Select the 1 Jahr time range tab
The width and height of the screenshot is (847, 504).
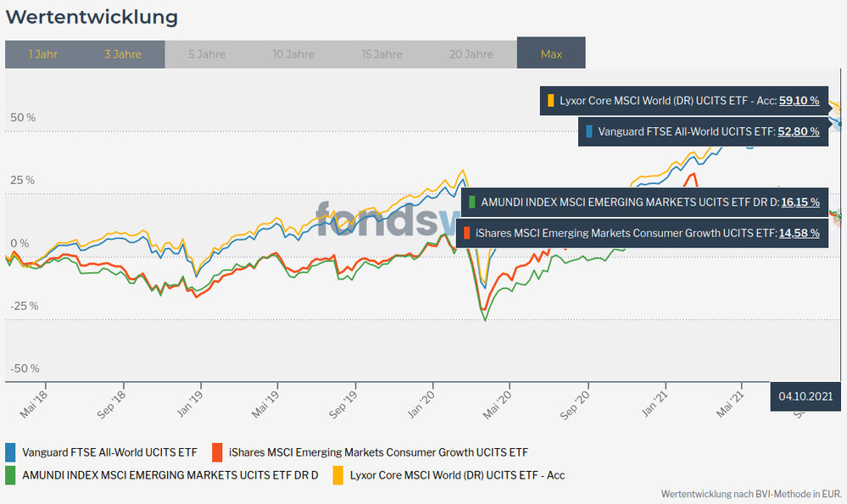tap(42, 54)
